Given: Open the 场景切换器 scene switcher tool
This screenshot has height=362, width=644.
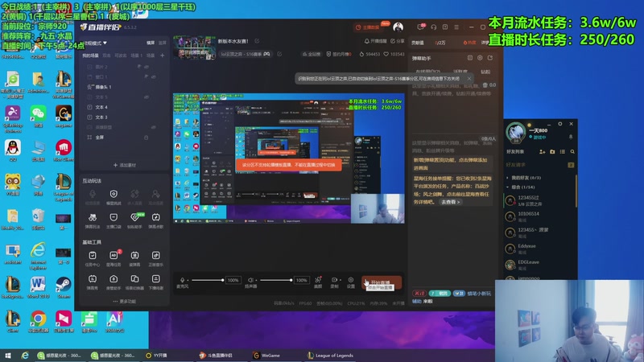Looking at the screenshot, I should pos(134,282).
